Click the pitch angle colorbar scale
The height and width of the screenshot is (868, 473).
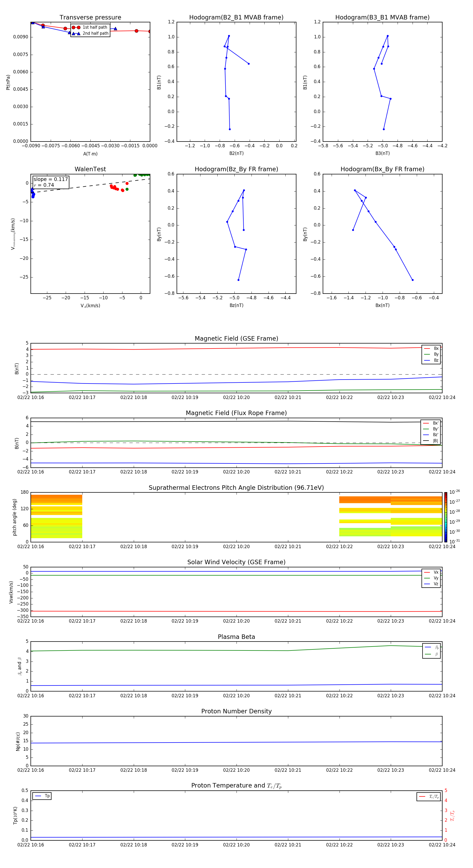tap(446, 517)
